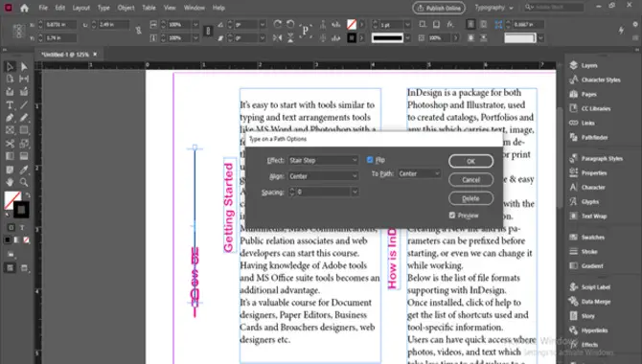This screenshot has height=364, width=642.
Task: Choose the Hand tool
Action: coord(10,182)
